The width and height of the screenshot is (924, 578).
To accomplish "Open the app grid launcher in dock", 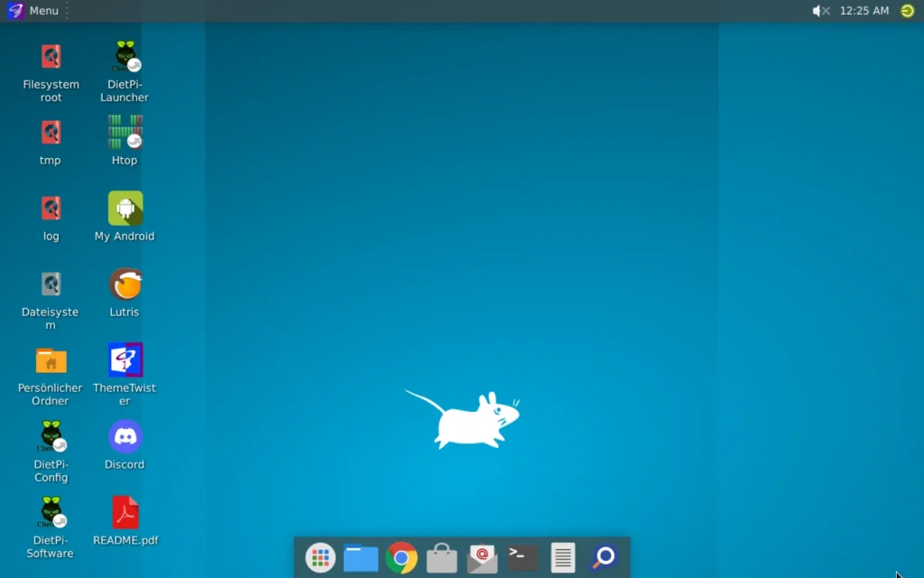I will [x=320, y=558].
